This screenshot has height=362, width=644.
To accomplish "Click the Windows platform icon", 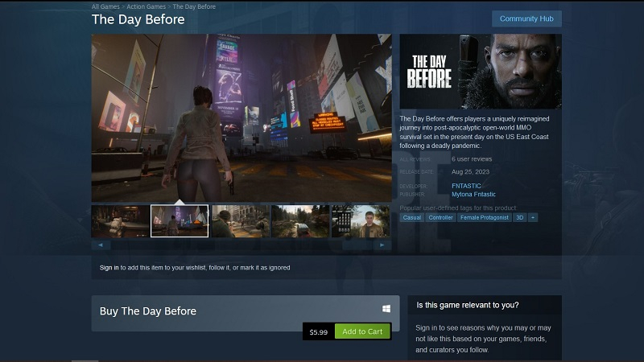I will tap(386, 309).
